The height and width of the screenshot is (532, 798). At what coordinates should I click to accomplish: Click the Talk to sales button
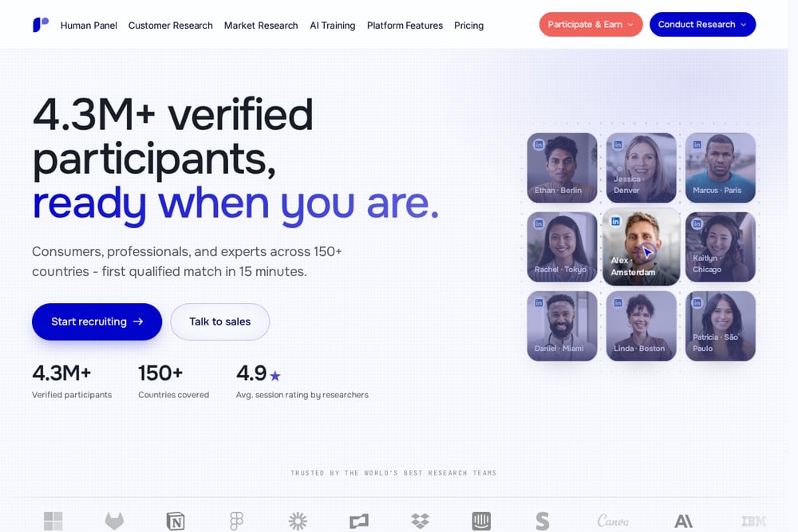220,321
